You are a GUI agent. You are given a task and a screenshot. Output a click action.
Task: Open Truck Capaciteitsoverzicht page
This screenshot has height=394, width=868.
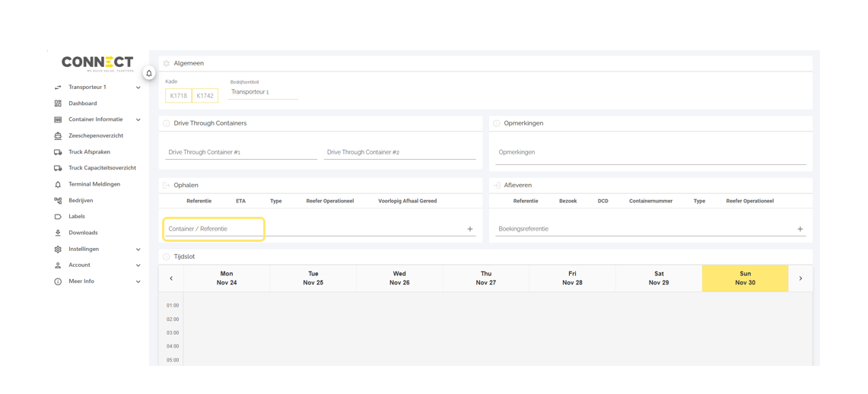click(x=102, y=168)
